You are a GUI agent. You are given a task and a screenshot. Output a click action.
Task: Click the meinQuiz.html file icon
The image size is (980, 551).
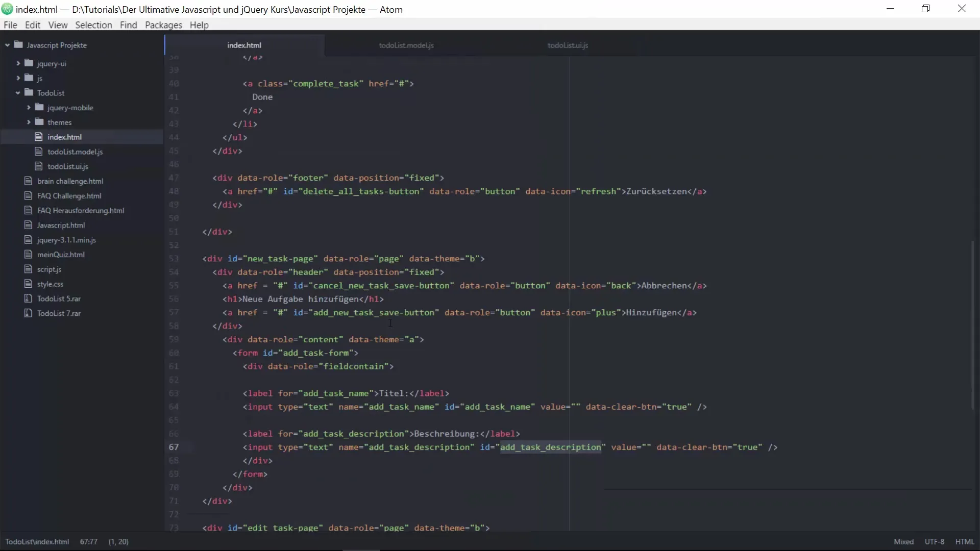pyautogui.click(x=28, y=255)
